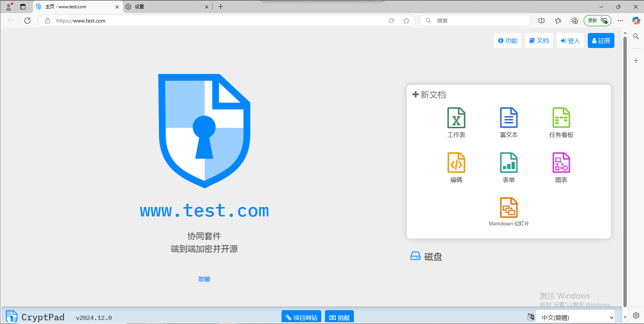Click the CryptPad shield logo image

tap(204, 131)
